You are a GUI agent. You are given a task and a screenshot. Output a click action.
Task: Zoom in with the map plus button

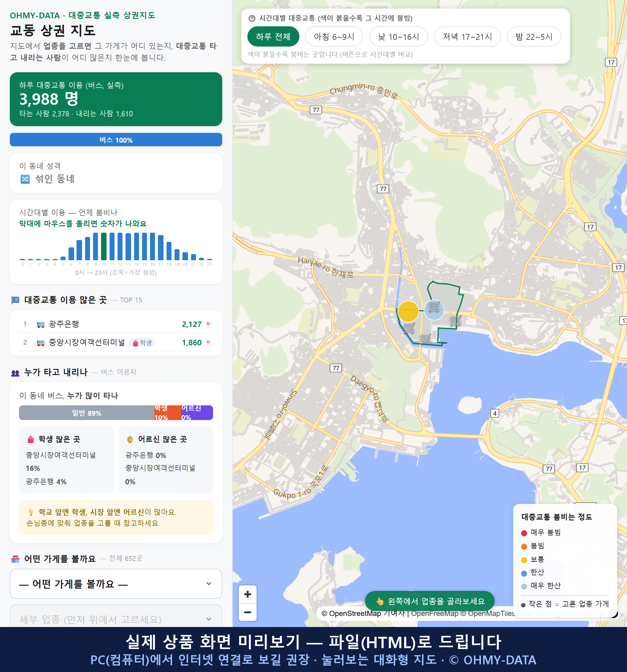click(247, 594)
